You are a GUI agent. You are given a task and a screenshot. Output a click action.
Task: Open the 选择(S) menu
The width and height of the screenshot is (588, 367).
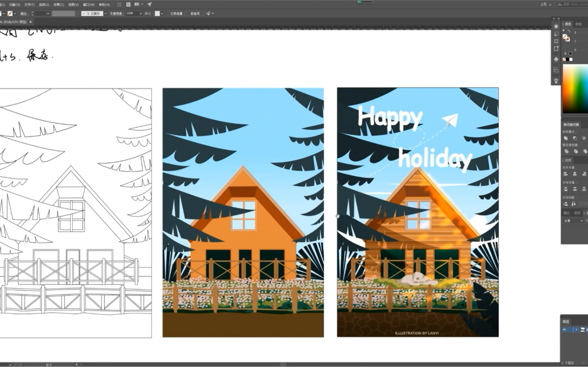point(44,5)
